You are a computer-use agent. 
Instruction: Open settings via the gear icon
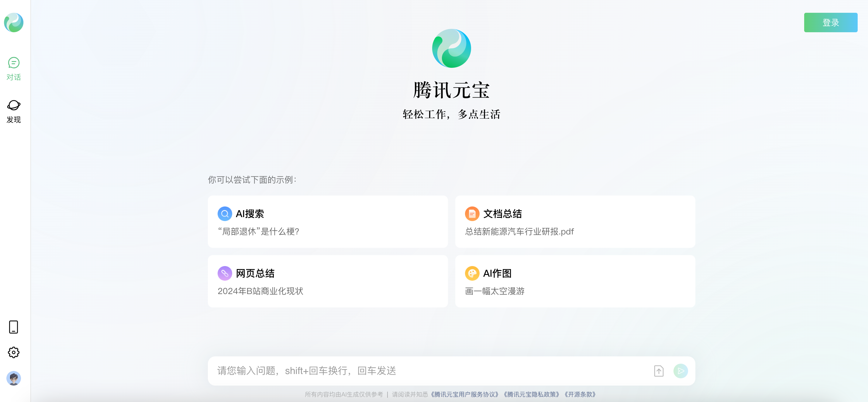click(x=13, y=352)
